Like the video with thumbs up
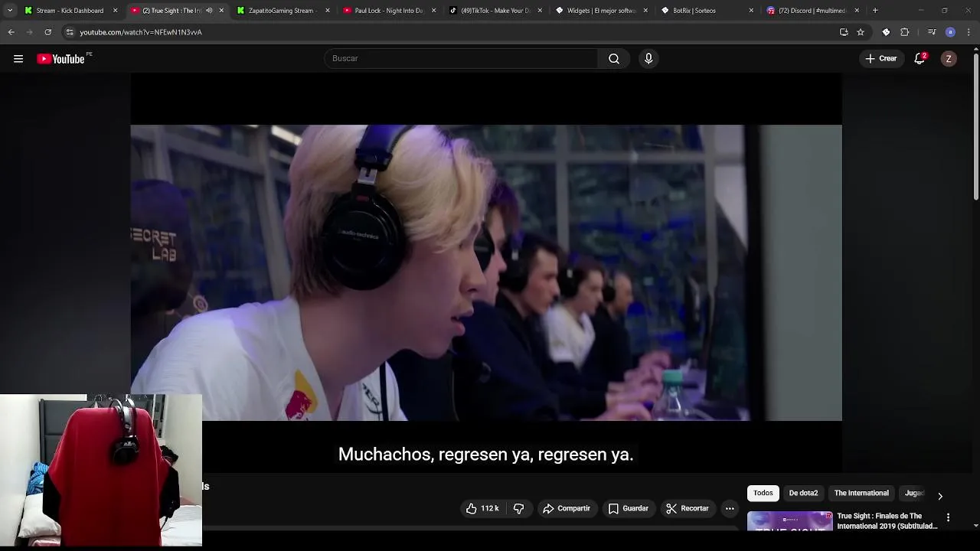The image size is (980, 551). point(482,508)
